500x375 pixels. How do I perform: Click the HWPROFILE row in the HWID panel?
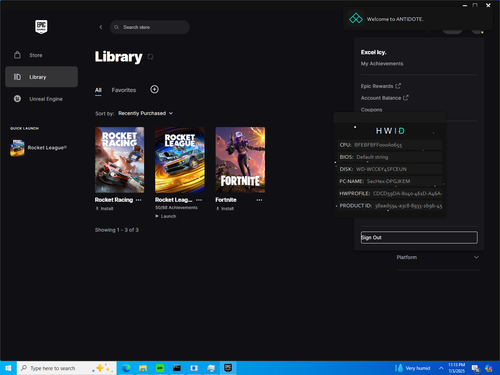click(390, 194)
